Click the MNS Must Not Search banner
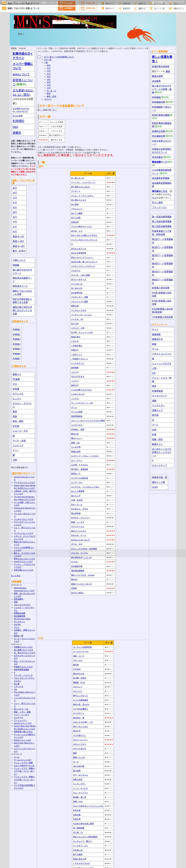 (65, 22)
